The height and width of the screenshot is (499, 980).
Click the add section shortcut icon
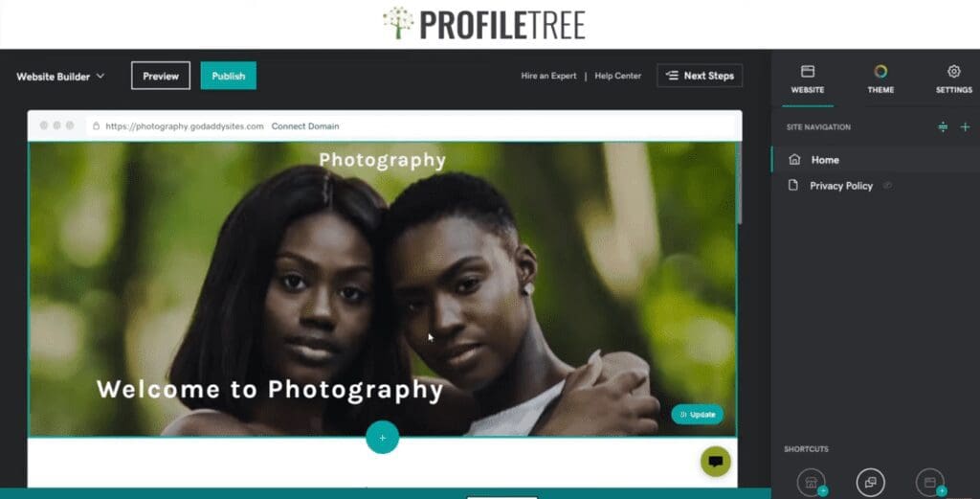tap(930, 483)
